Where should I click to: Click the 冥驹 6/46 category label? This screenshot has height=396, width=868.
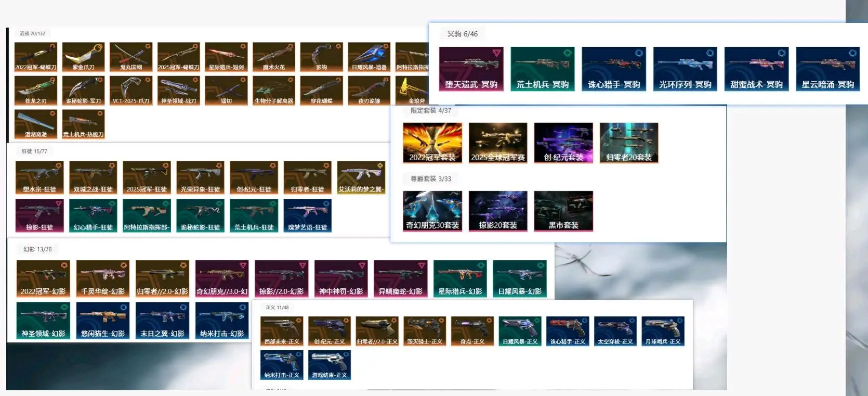462,34
